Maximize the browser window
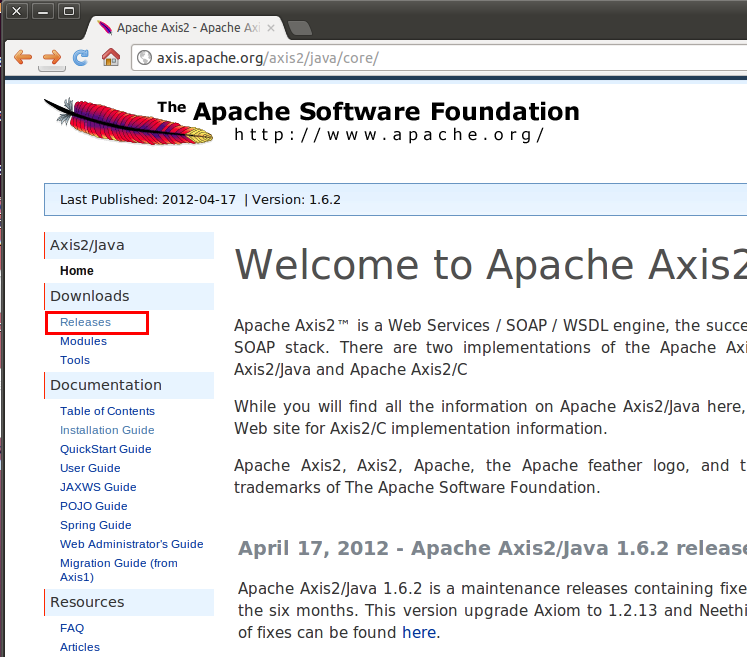The width and height of the screenshot is (747, 657). point(69,11)
